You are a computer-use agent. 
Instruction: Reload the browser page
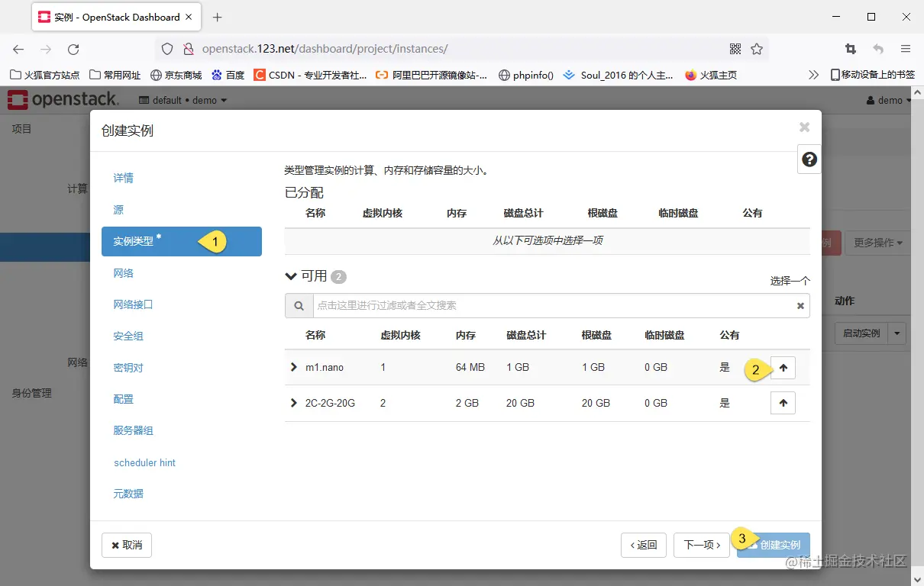point(73,49)
